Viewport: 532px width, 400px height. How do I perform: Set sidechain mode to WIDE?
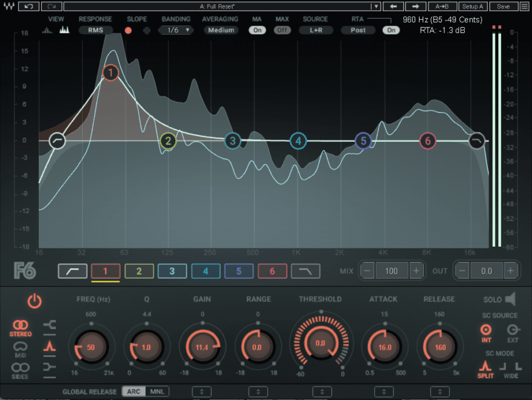(x=511, y=370)
